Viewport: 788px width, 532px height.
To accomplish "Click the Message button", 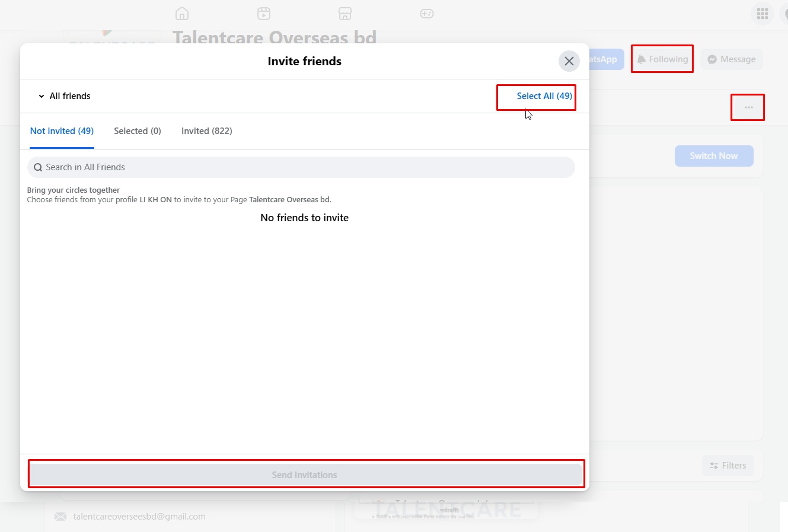I will click(x=731, y=59).
